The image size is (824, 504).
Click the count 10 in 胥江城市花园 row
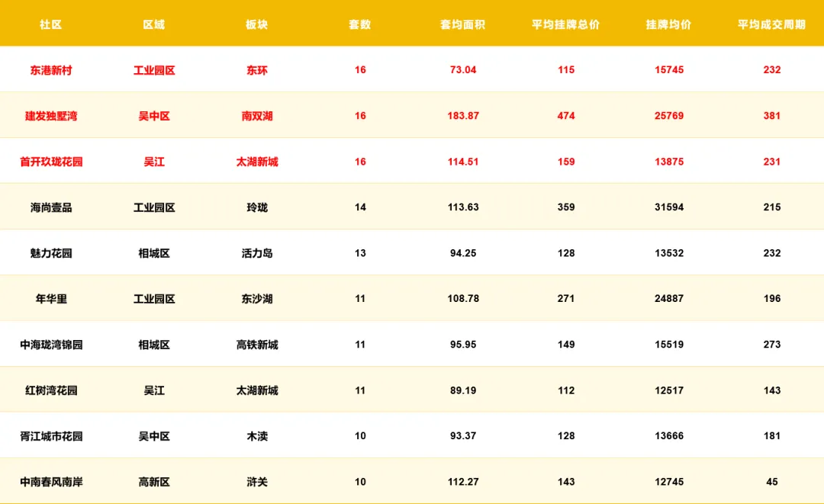coord(360,435)
